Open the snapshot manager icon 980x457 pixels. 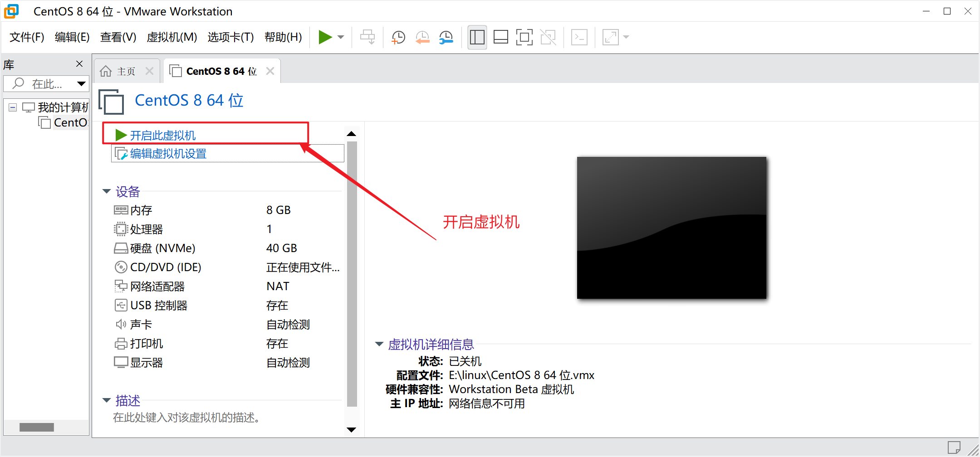point(446,37)
